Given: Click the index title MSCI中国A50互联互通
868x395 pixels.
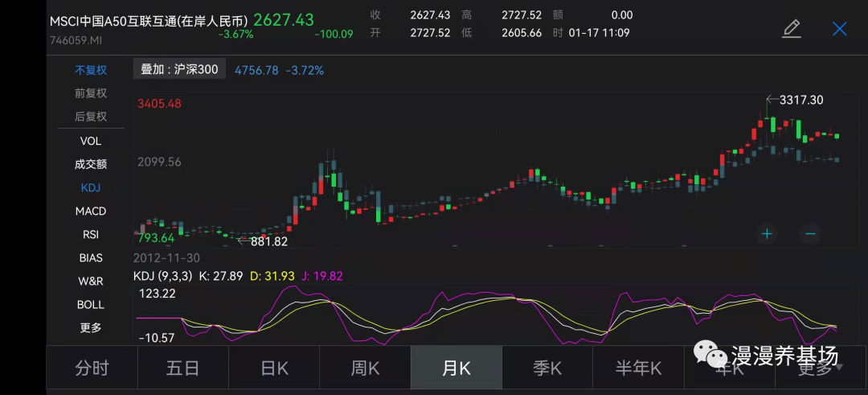Looking at the screenshot, I should point(149,22).
